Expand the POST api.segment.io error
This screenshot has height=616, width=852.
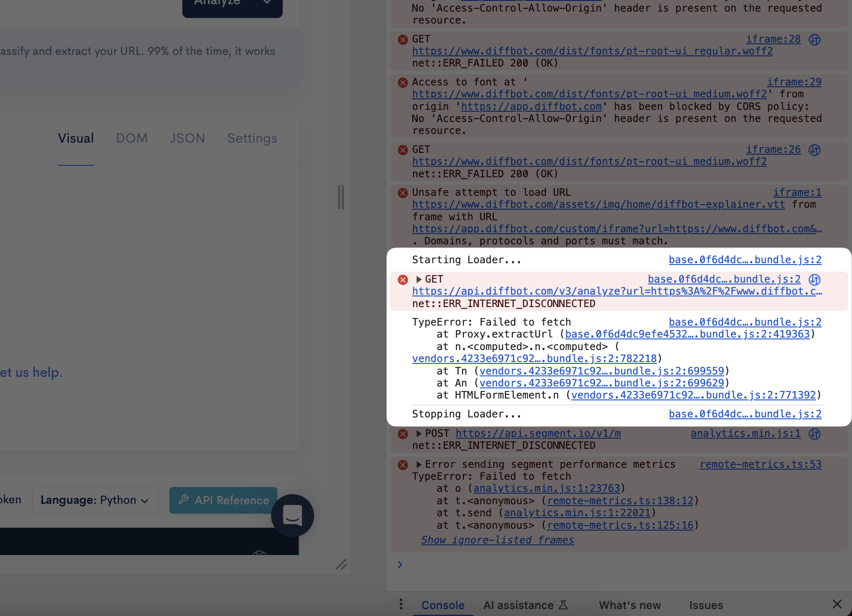(x=419, y=434)
